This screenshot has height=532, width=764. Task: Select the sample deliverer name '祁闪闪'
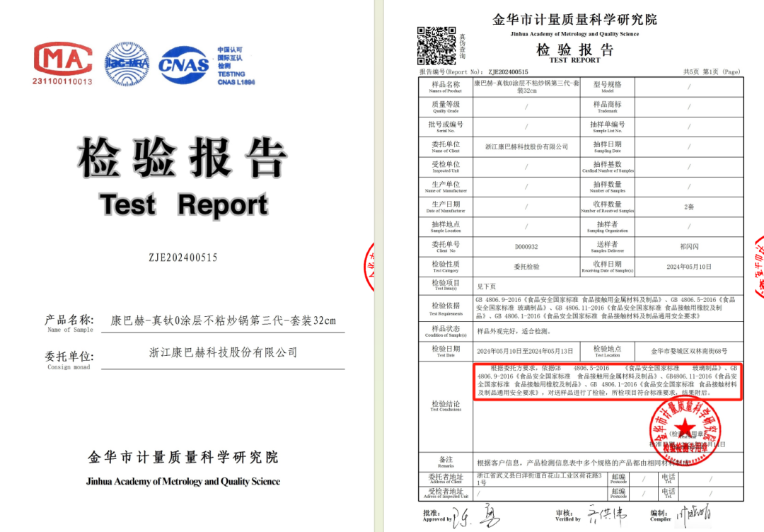pyautogui.click(x=689, y=247)
